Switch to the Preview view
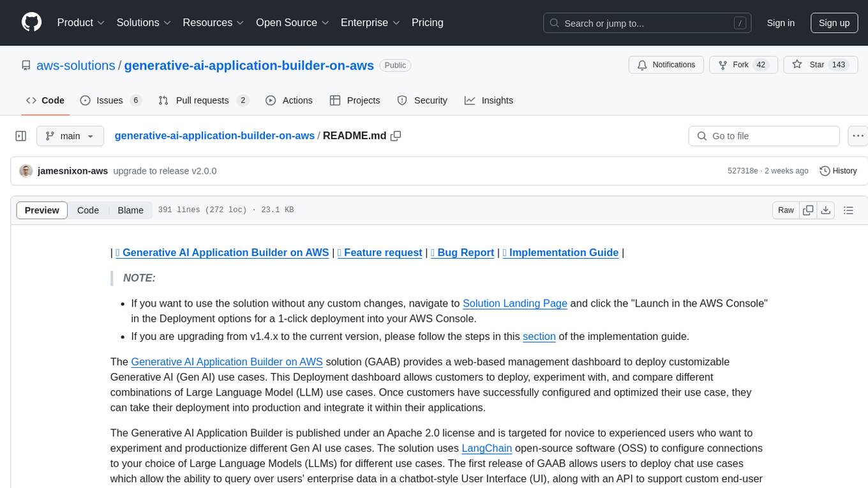The height and width of the screenshot is (488, 868). pos(42,210)
